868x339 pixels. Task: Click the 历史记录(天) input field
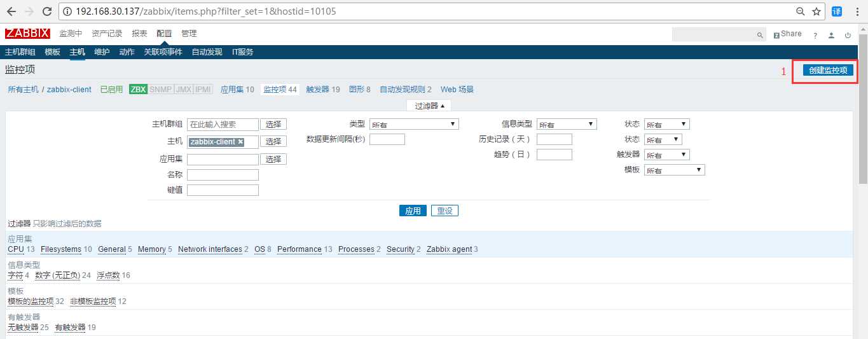555,139
